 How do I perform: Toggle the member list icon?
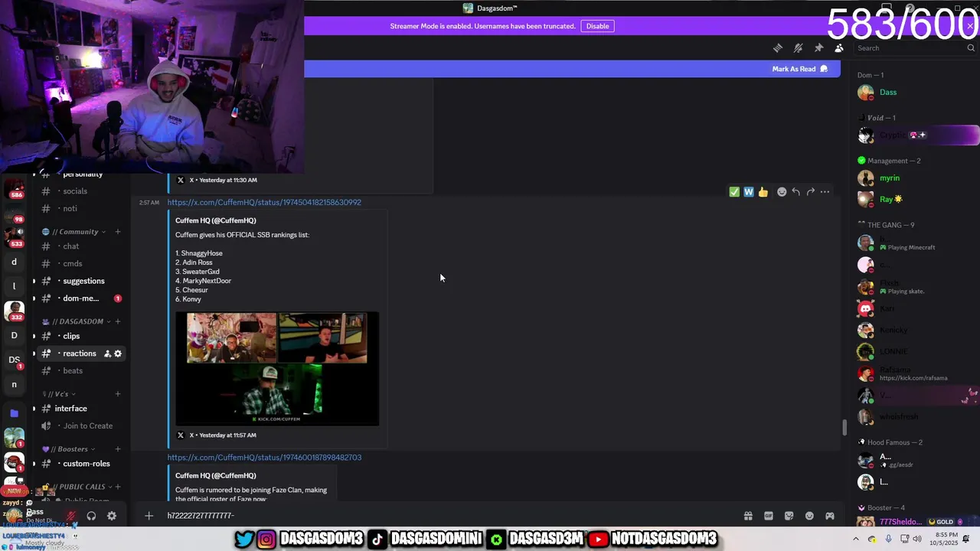839,48
